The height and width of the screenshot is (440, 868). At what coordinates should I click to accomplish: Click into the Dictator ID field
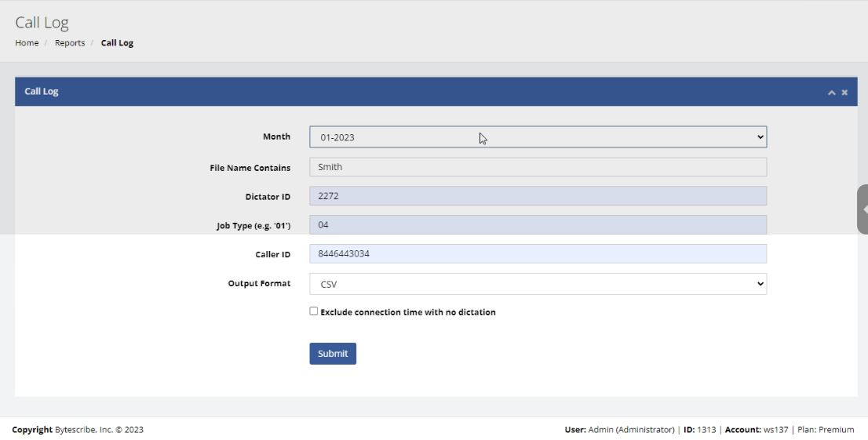[538, 196]
